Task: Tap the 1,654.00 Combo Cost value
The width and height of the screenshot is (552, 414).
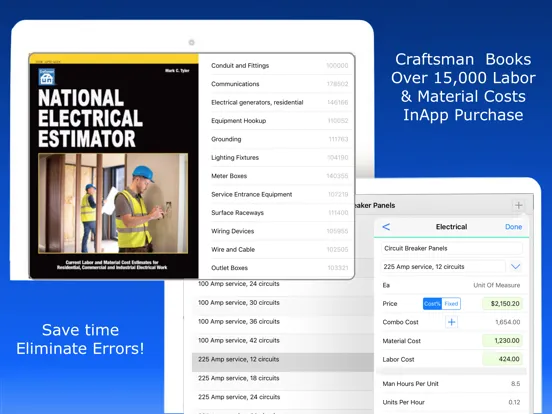Action: click(x=508, y=322)
